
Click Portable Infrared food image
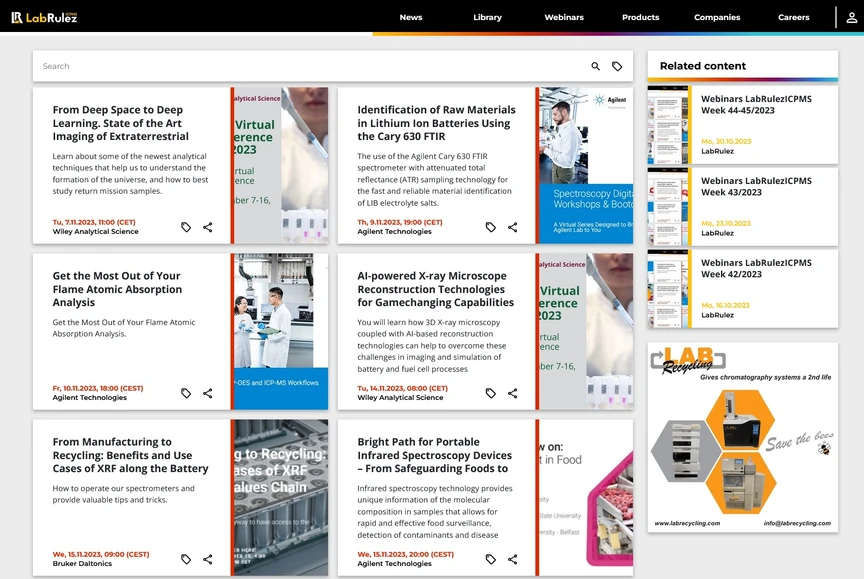pos(586,497)
